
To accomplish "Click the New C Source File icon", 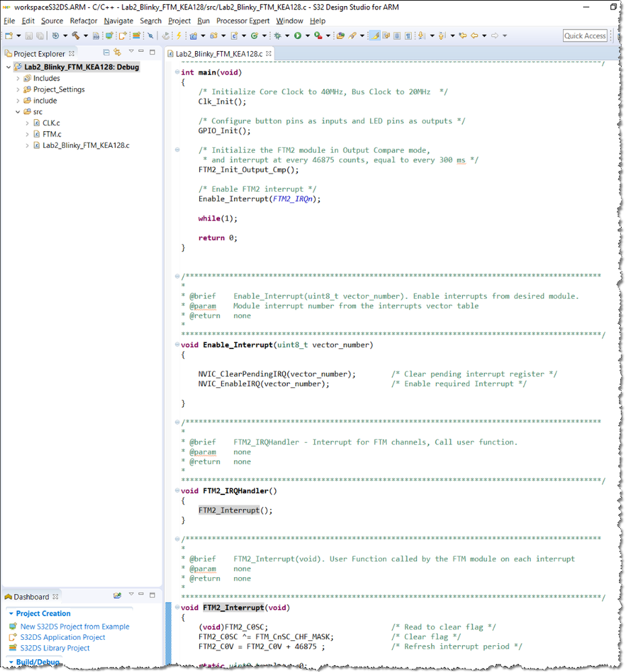I will (x=234, y=36).
